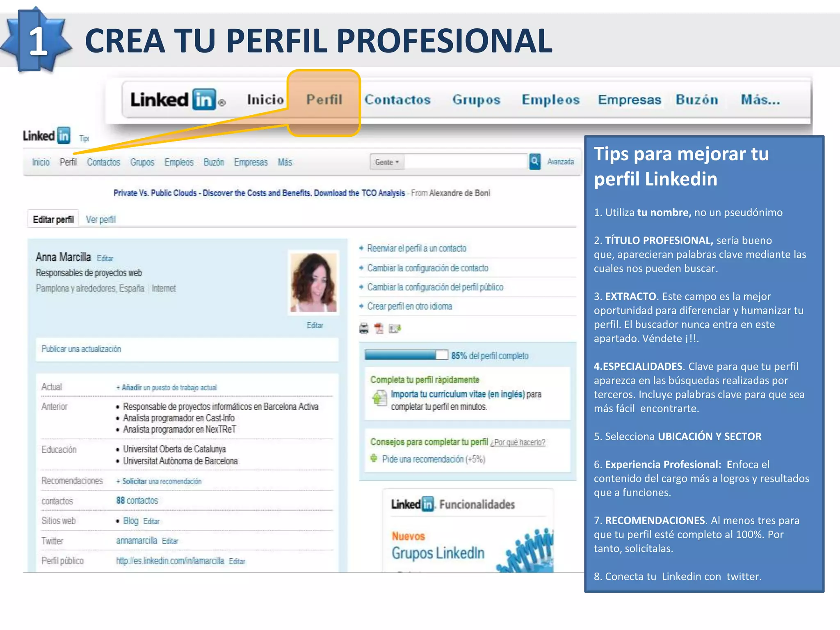
Task: Click the ¿Por qué hacerlo? link
Action: tap(518, 442)
